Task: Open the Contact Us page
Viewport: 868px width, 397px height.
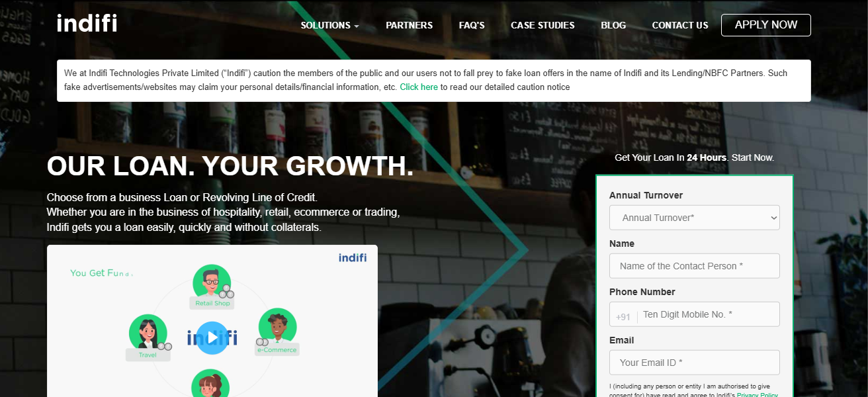Action: pos(680,25)
